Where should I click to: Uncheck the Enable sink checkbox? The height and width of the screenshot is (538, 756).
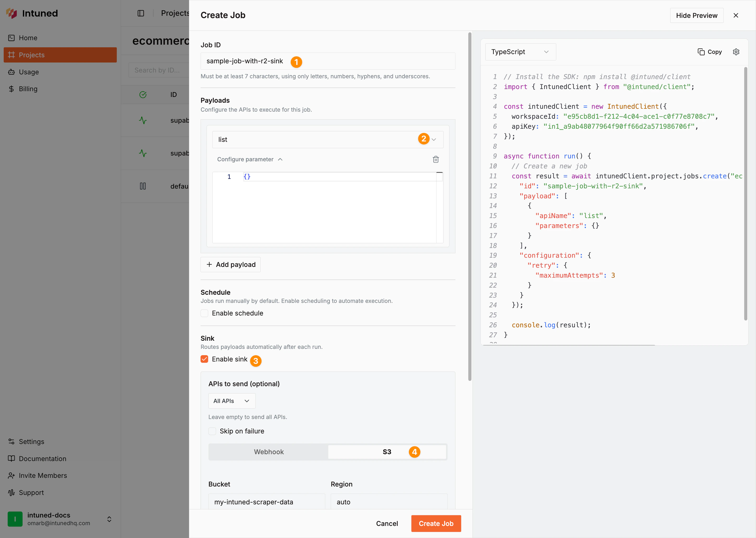point(204,359)
